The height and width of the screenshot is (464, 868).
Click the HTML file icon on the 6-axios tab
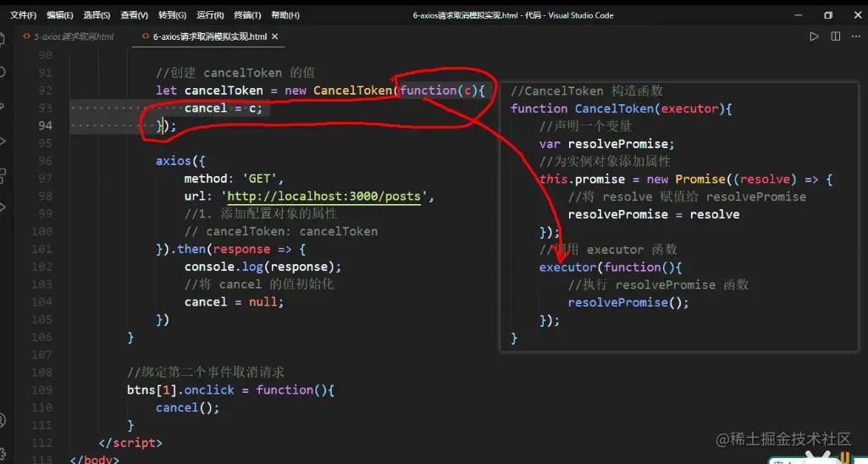(146, 36)
